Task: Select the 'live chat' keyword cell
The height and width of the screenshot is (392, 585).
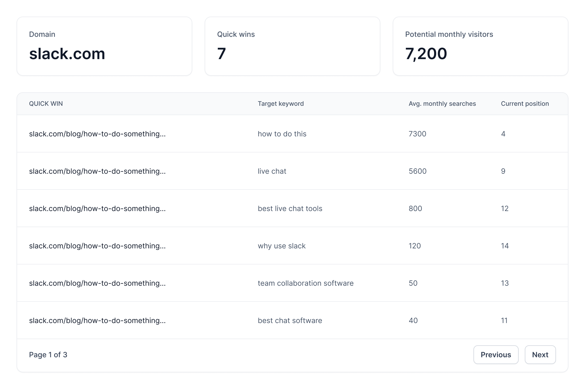Action: coord(272,171)
